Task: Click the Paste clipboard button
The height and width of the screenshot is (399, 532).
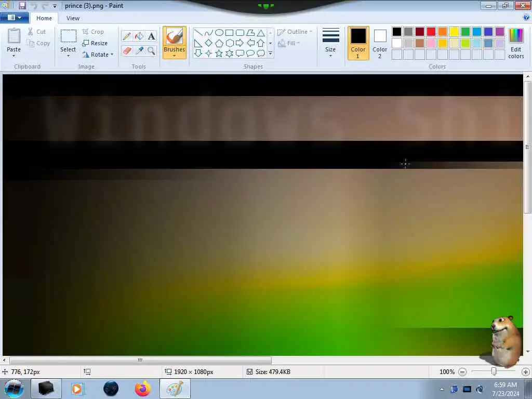Action: [14, 39]
